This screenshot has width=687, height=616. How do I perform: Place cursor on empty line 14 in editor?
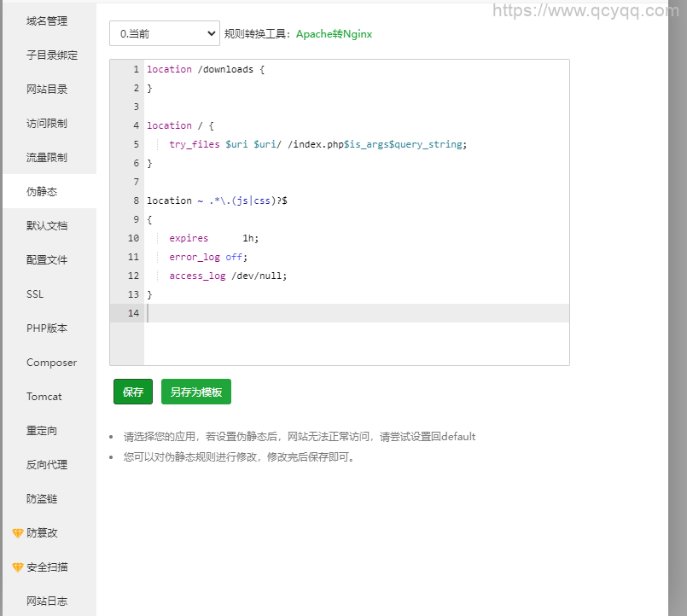341,313
